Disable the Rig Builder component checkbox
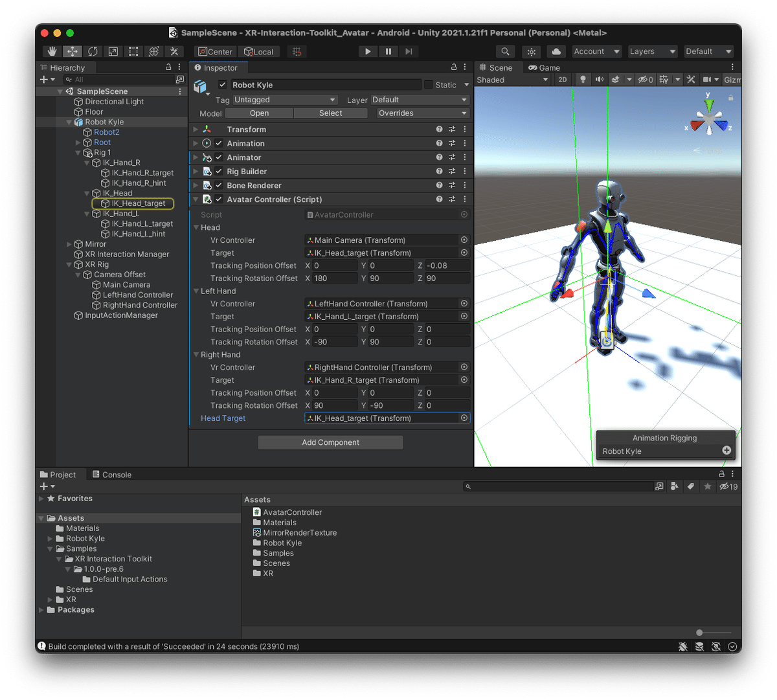Screen dimensions: 777x700 click(x=219, y=171)
